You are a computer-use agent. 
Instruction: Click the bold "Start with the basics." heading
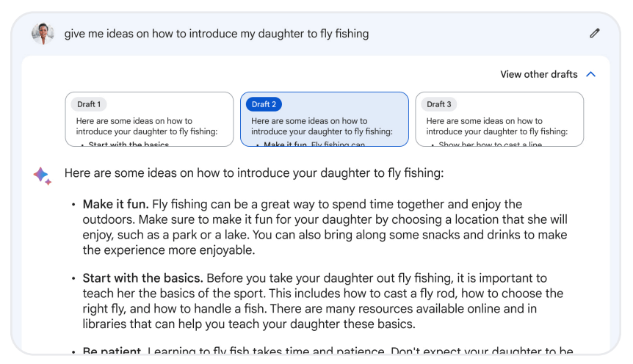pos(143,278)
